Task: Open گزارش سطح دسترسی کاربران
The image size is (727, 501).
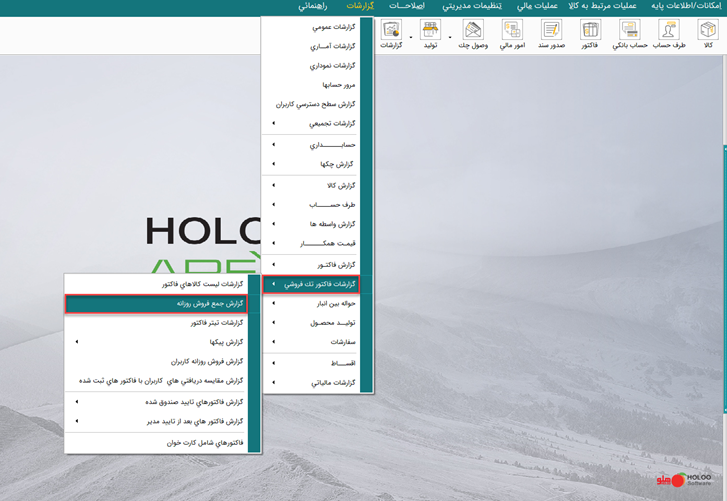Action: [311, 104]
